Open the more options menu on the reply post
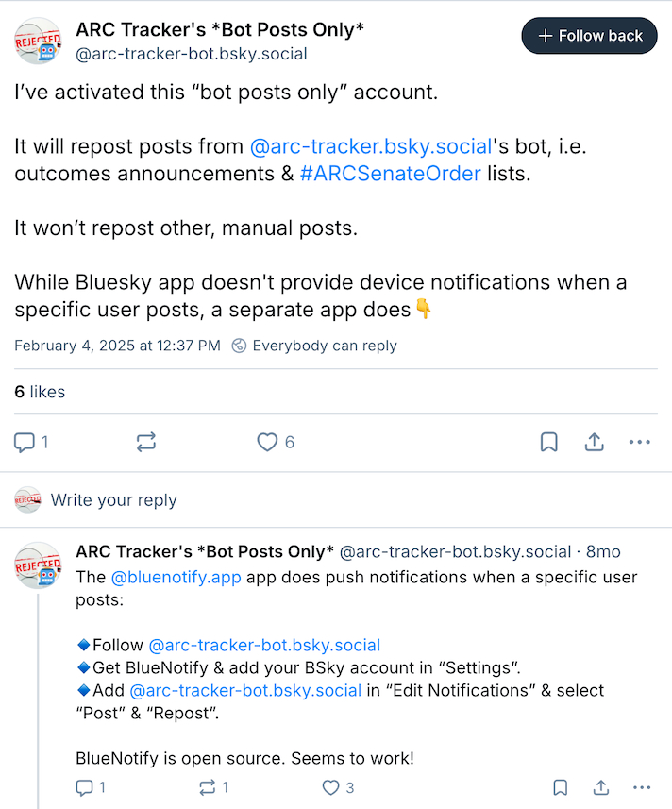The height and width of the screenshot is (809, 672). (642, 787)
